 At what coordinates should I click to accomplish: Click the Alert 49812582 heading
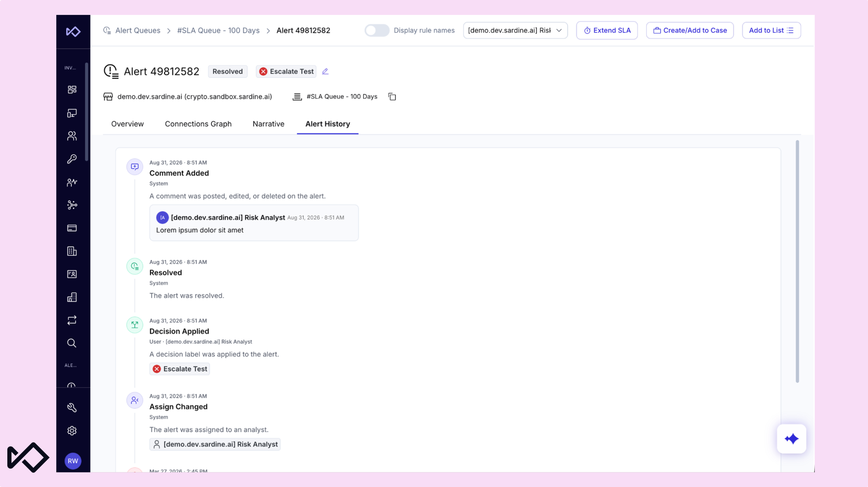pyautogui.click(x=161, y=71)
